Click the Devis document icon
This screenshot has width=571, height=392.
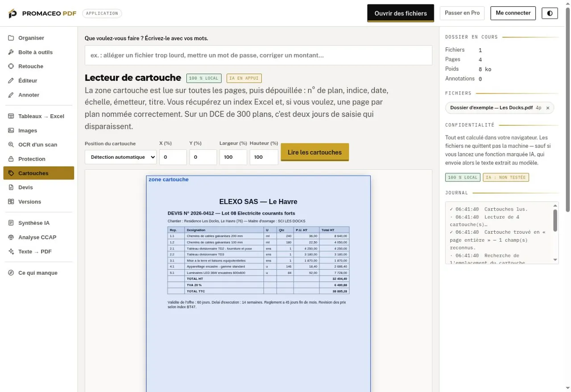(x=11, y=188)
